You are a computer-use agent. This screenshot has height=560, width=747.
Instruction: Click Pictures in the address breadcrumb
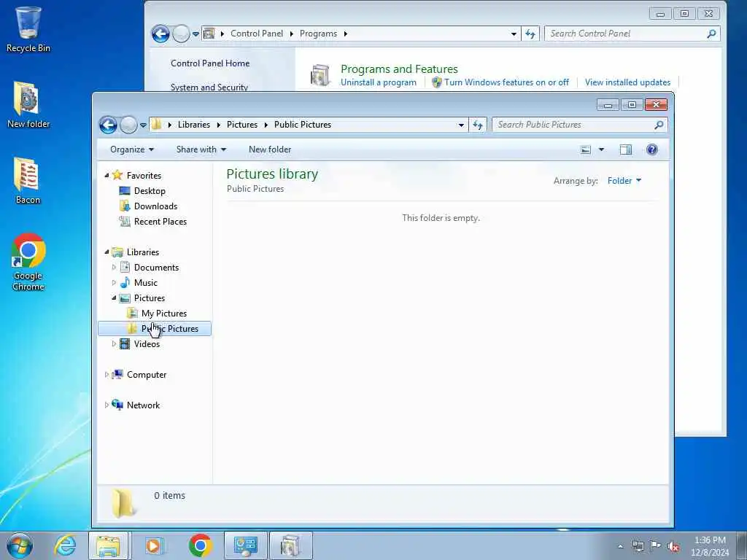[x=242, y=125]
